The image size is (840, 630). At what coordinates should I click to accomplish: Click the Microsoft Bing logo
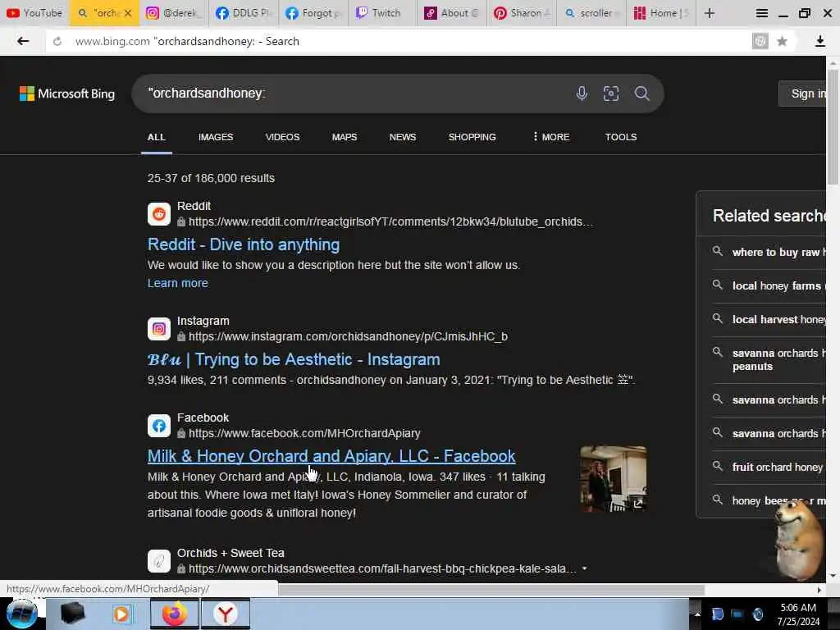tap(67, 94)
